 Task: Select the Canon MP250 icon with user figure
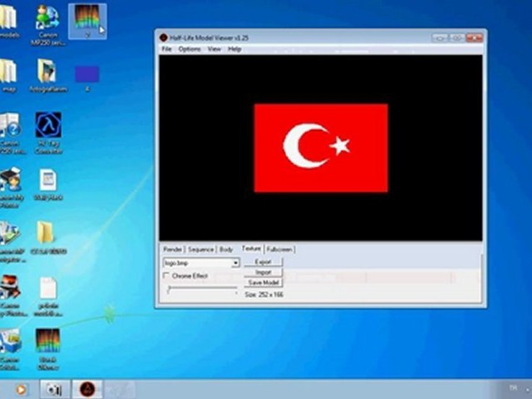[48, 24]
